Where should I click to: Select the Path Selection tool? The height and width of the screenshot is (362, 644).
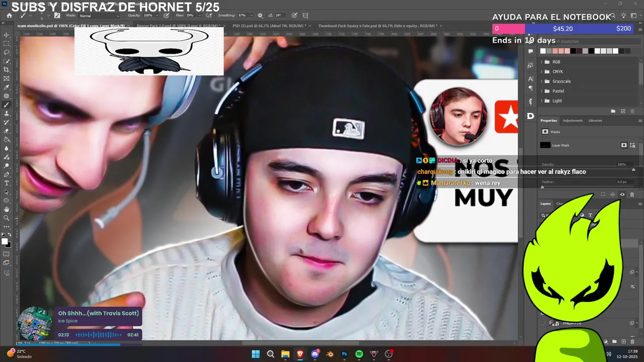click(7, 192)
